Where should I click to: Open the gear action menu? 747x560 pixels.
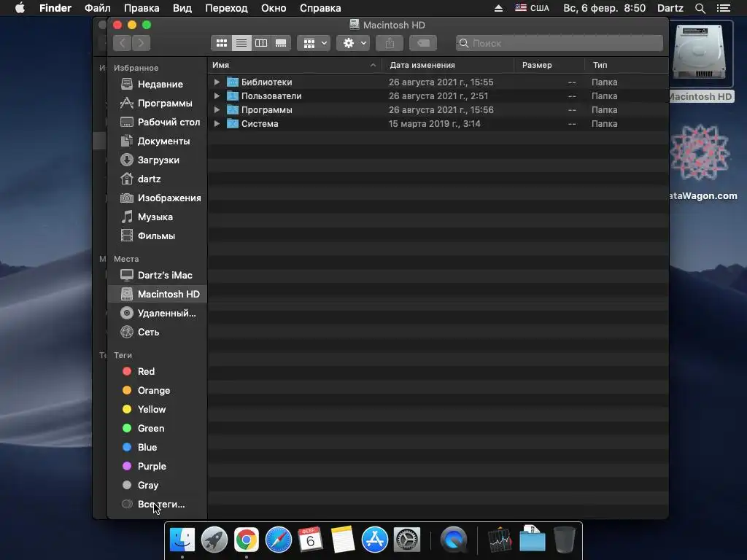353,43
